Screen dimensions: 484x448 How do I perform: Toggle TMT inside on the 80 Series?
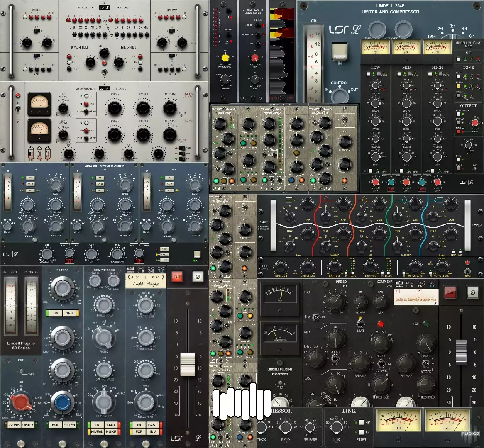pos(130,270)
